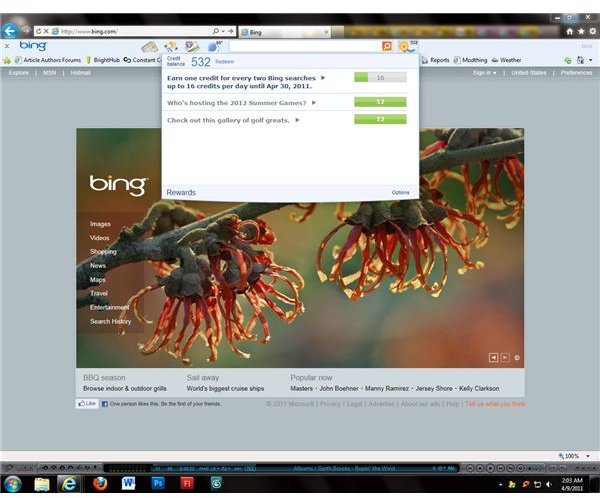
Task: Click the stop loading X icon
Action: 46,31
